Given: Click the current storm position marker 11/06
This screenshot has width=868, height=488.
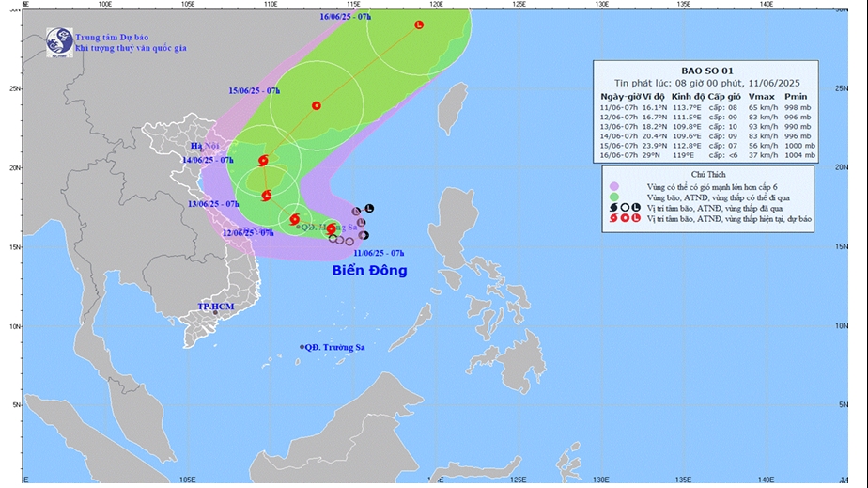Looking at the screenshot, I should tap(332, 228).
